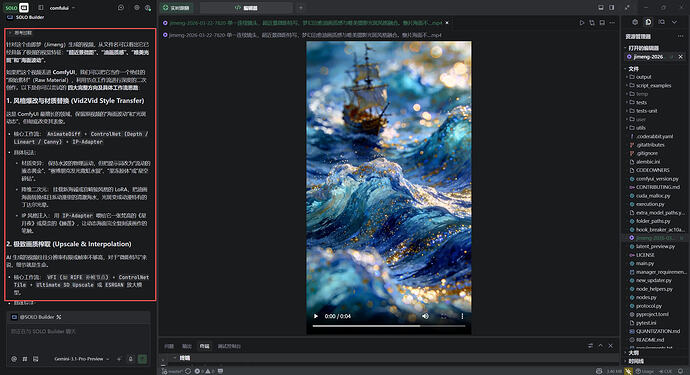Run file with play triangle icon
Screen dimensions: 690x375
[x=582, y=22]
